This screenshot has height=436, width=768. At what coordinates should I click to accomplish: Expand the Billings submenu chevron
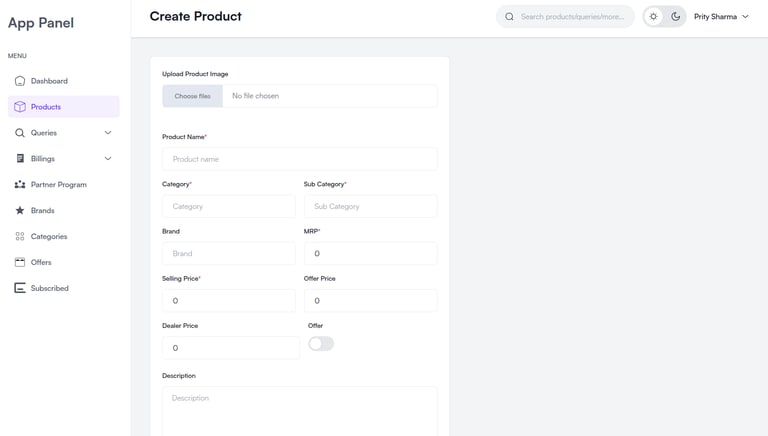pos(108,159)
